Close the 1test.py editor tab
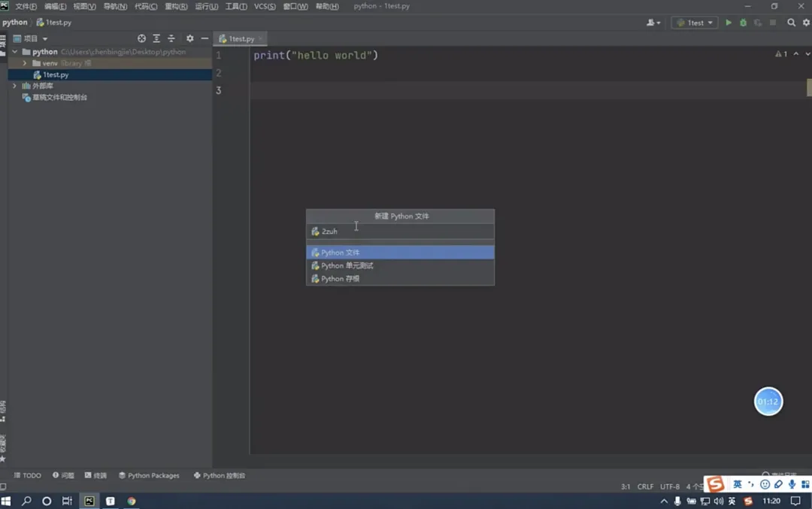The height and width of the screenshot is (509, 812). [260, 39]
